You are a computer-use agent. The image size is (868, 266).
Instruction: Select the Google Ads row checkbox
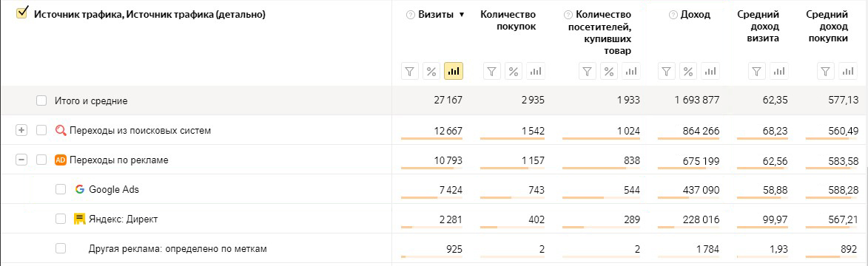61,190
